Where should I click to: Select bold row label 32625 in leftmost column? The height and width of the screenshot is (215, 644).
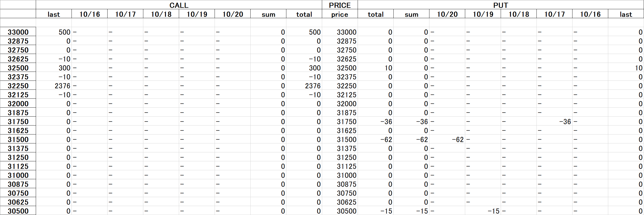pyautogui.click(x=18, y=59)
